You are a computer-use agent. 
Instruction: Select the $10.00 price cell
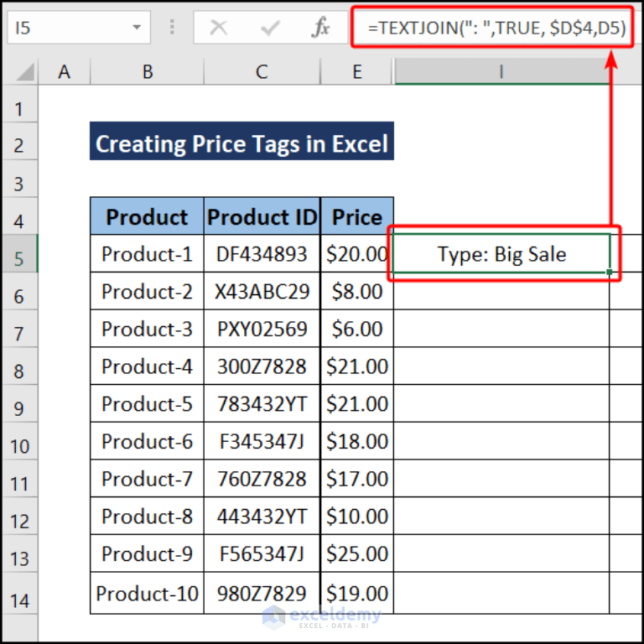point(357,516)
